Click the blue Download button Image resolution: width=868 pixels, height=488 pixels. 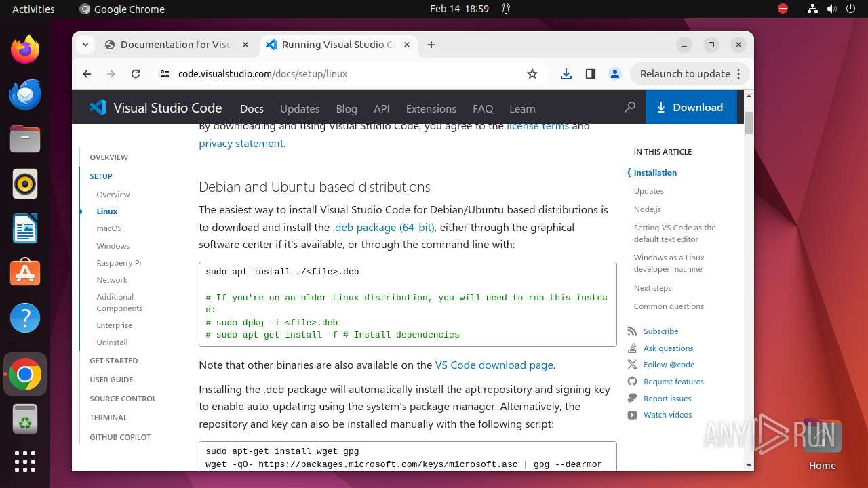coord(691,107)
